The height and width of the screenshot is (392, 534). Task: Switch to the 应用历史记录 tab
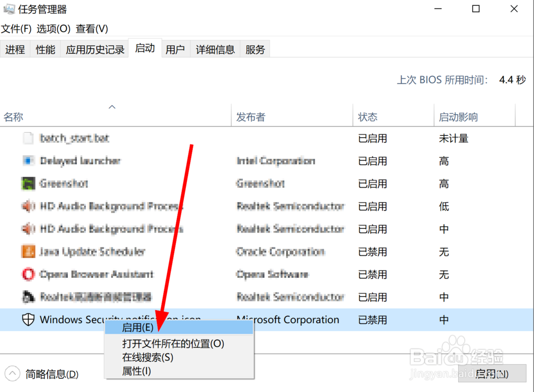95,50
